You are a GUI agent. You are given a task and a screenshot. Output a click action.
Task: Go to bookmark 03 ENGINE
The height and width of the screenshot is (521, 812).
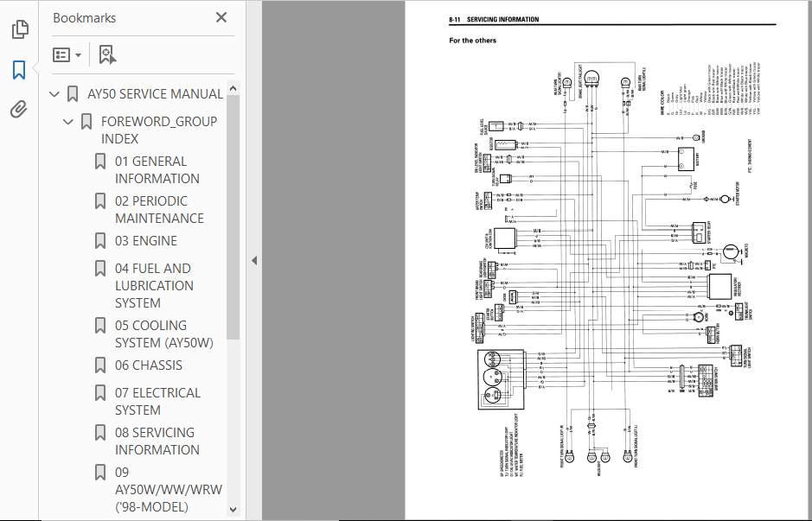[146, 241]
